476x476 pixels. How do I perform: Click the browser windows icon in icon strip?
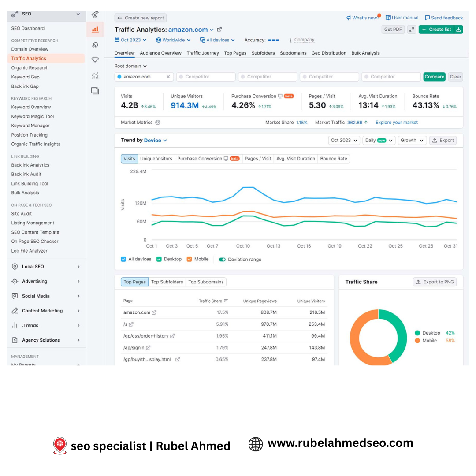(95, 90)
